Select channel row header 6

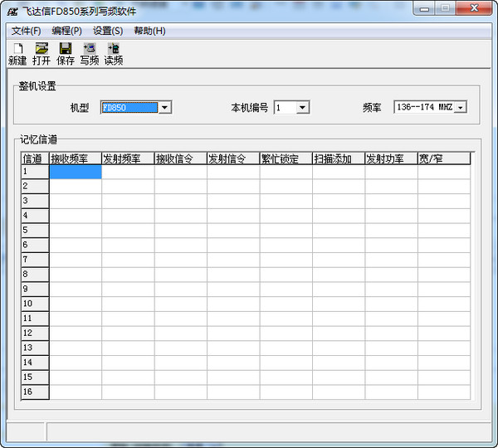pyautogui.click(x=35, y=245)
